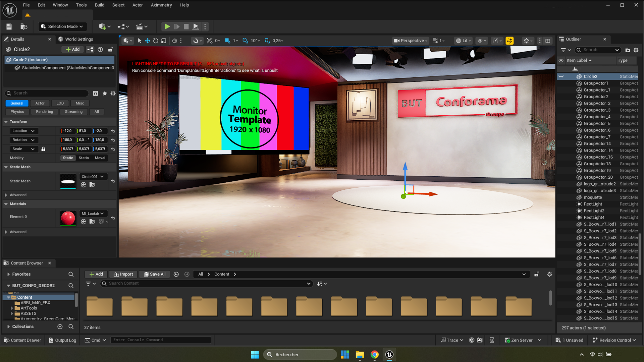Open the Aximmetry menu

(x=161, y=5)
